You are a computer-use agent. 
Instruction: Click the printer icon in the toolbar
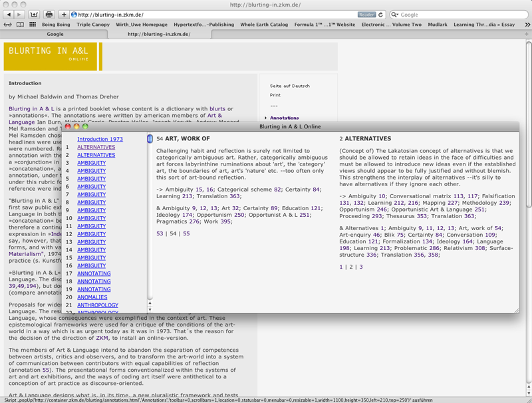pyautogui.click(x=49, y=14)
